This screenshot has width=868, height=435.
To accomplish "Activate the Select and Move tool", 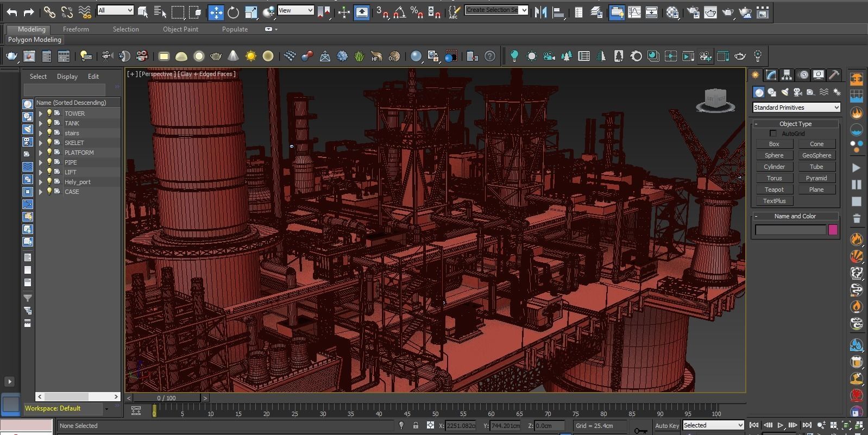I will 216,12.
